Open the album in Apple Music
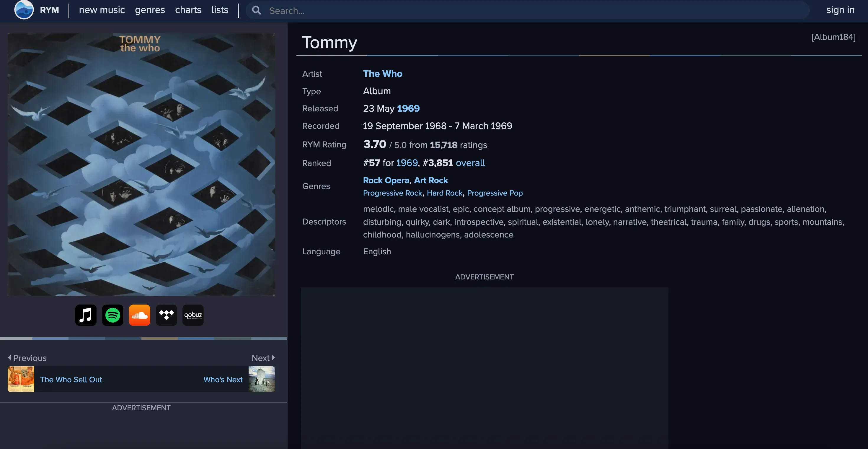This screenshot has height=449, width=868. pyautogui.click(x=85, y=315)
